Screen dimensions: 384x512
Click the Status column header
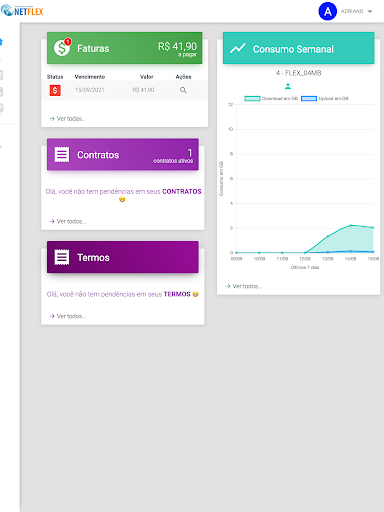[55, 77]
